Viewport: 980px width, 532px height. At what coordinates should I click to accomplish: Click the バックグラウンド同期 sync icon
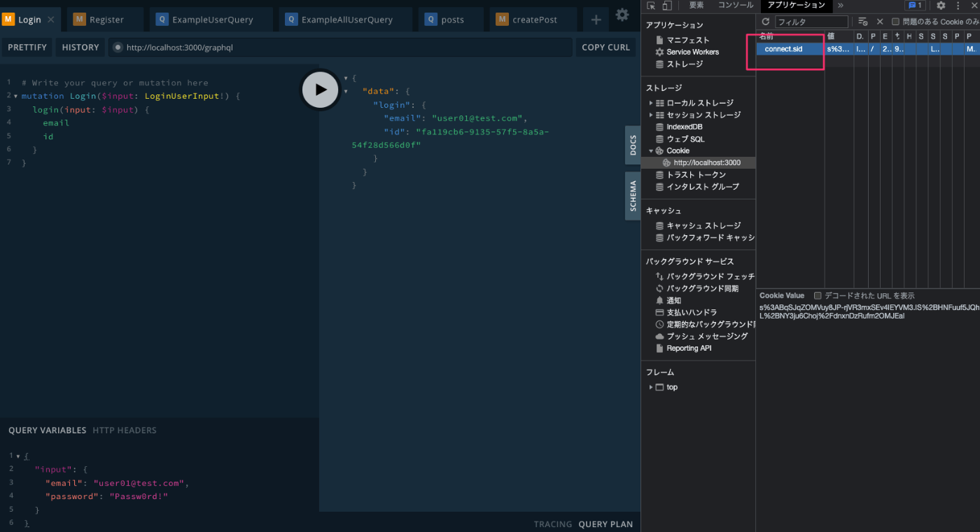[659, 288]
